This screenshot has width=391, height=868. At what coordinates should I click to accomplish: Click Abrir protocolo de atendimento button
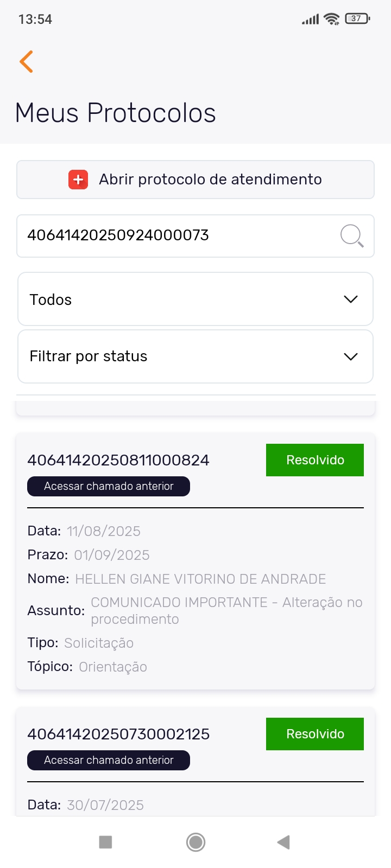[x=210, y=180]
